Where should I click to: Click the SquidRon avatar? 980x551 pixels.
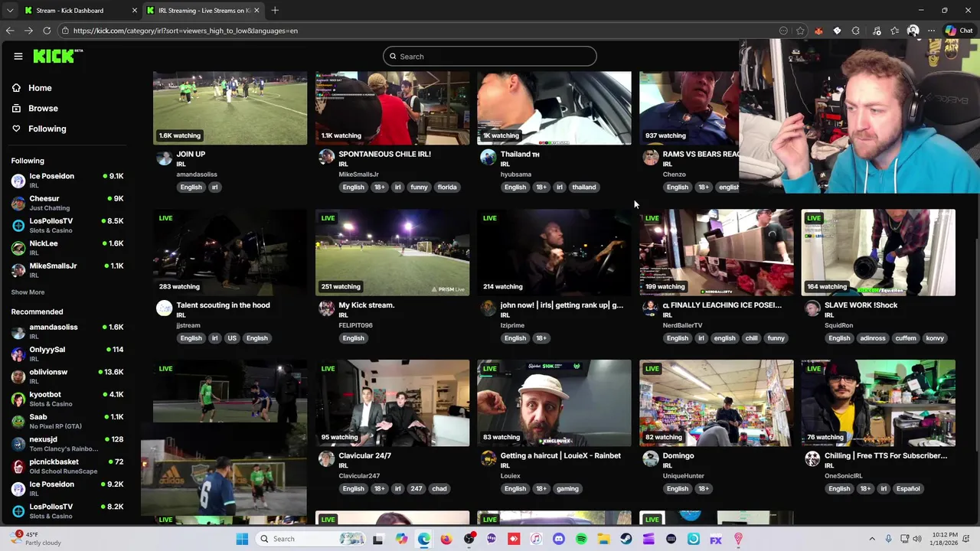pyautogui.click(x=812, y=308)
